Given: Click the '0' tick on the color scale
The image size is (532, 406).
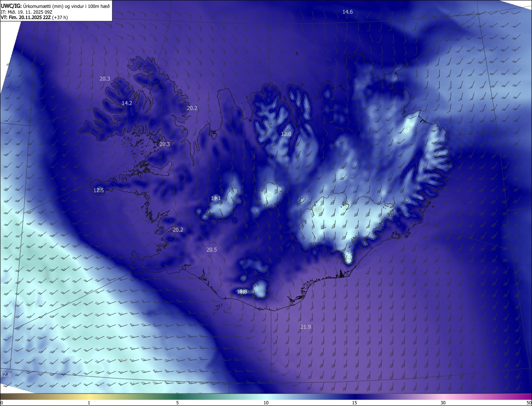Looking at the screenshot, I should pos(2,403).
